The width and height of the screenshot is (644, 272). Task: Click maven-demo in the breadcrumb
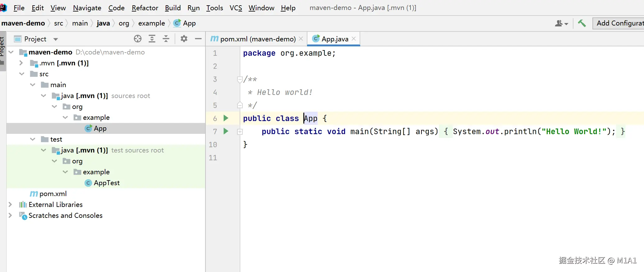tap(23, 23)
